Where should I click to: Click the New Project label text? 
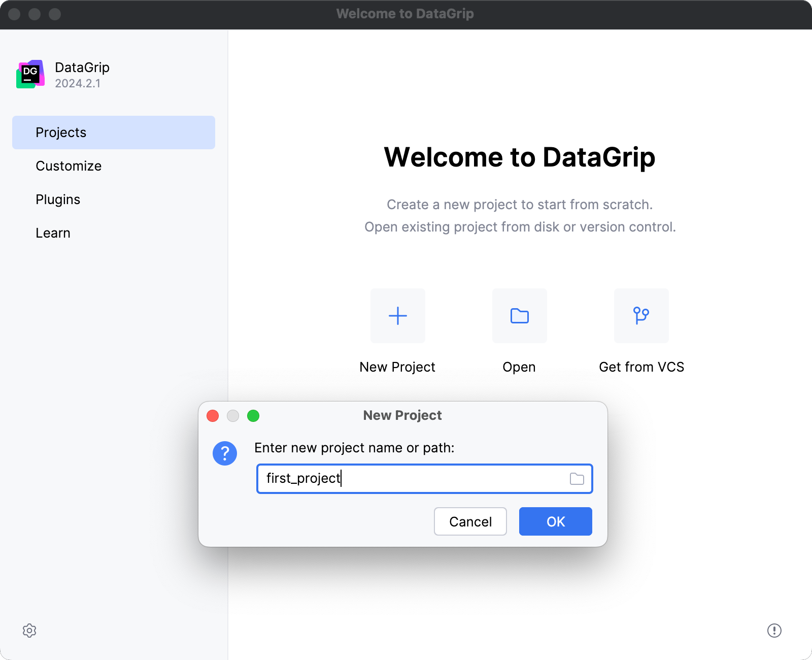point(397,367)
